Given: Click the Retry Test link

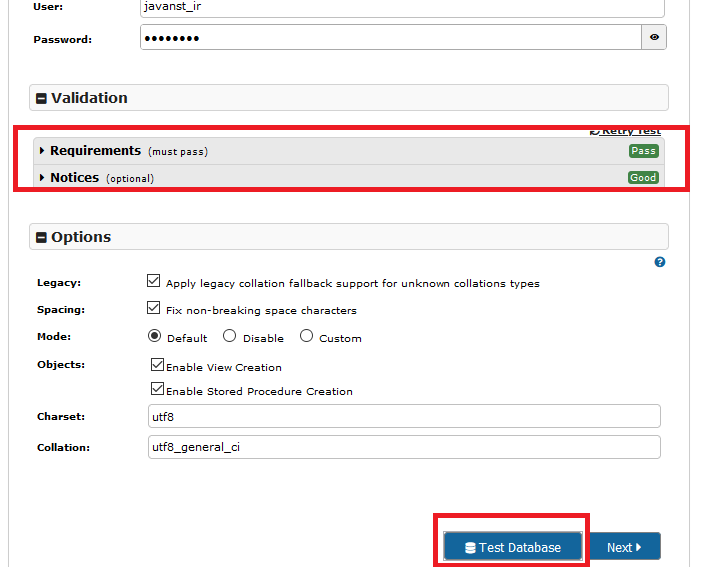Looking at the screenshot, I should click(626, 131).
